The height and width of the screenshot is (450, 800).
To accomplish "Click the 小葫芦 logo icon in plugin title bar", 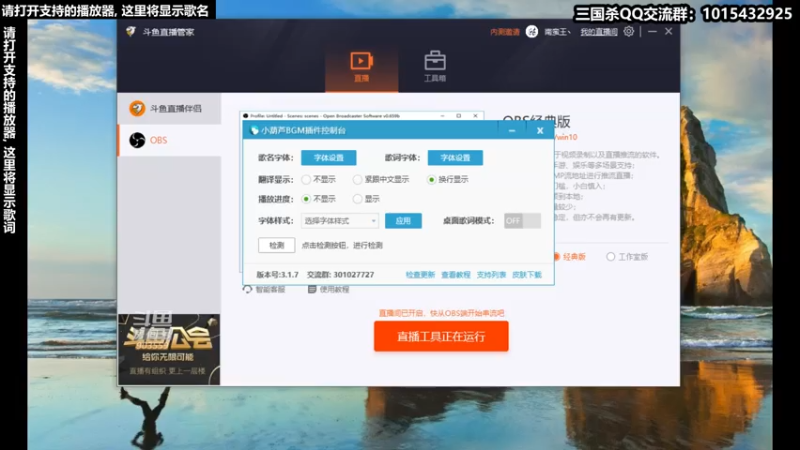I will (x=254, y=131).
